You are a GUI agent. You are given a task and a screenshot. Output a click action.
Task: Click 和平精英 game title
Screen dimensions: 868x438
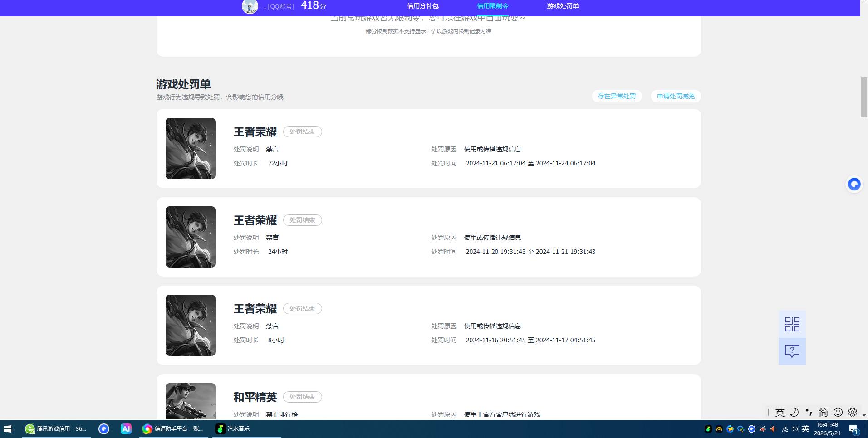click(x=255, y=397)
